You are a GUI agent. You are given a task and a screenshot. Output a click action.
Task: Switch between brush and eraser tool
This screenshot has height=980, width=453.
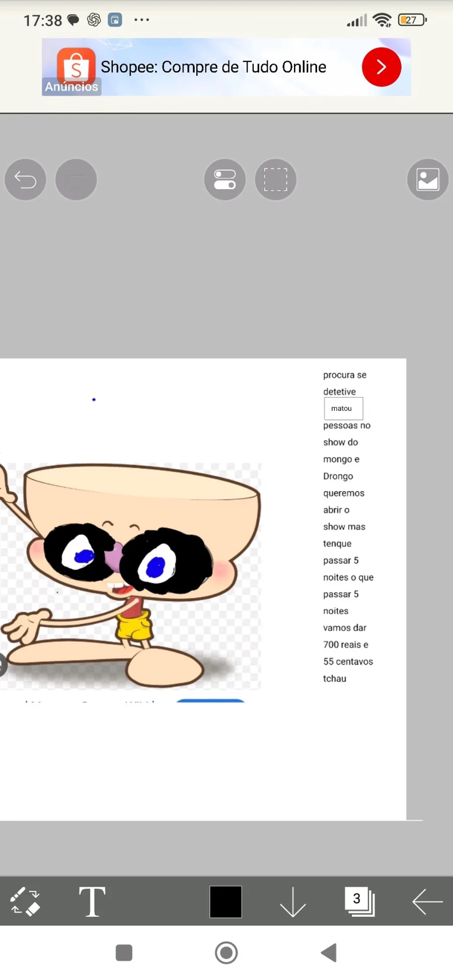[x=25, y=902]
